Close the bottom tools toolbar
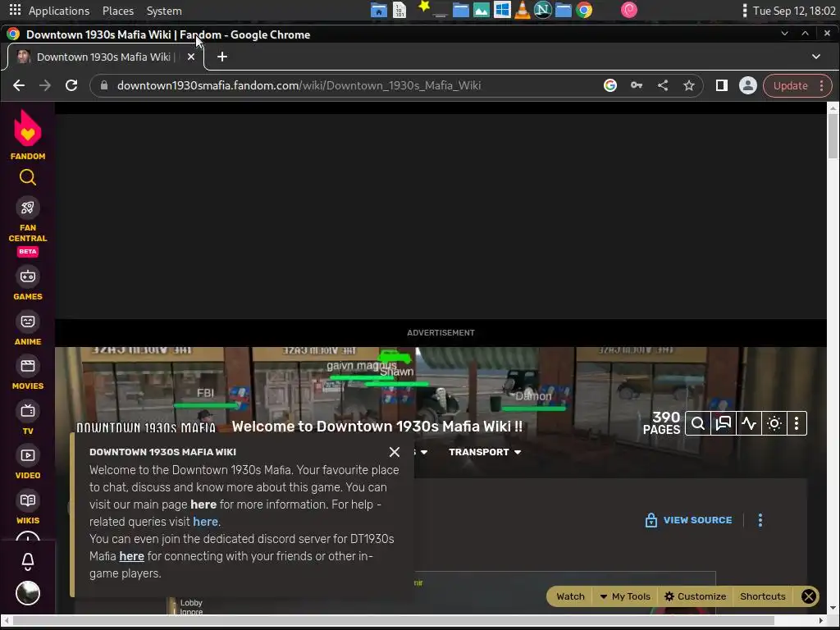 point(808,596)
